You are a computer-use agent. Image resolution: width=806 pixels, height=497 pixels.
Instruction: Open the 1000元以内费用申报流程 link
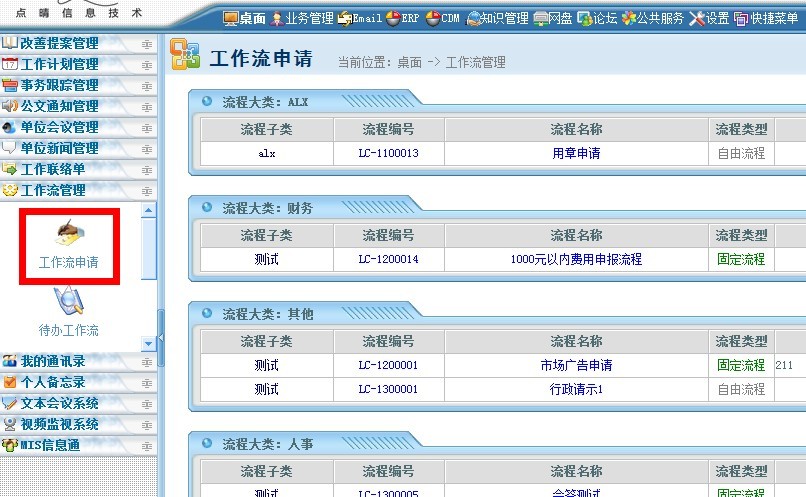576,259
